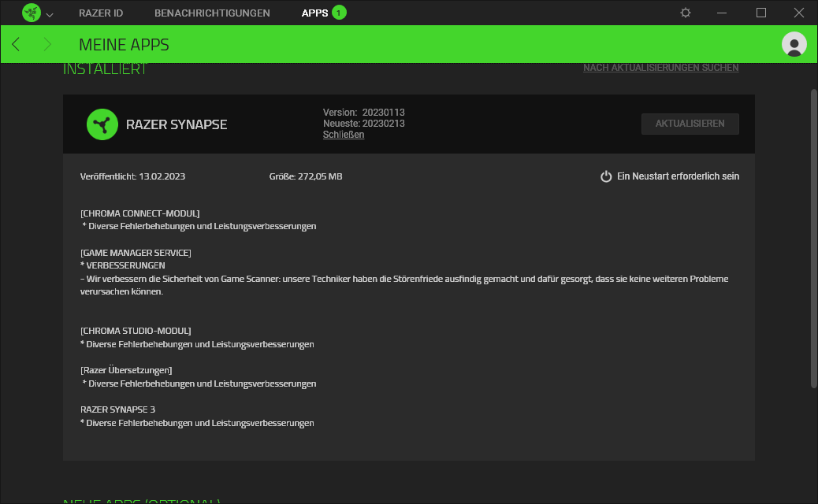
Task: Click the 'RAZER SYNAPSE 3' changelog heading
Action: pos(118,409)
